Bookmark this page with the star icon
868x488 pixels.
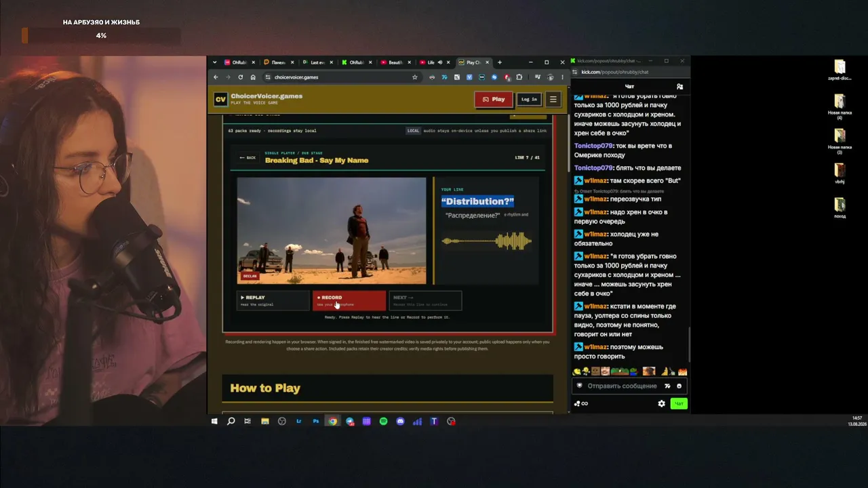click(x=415, y=77)
